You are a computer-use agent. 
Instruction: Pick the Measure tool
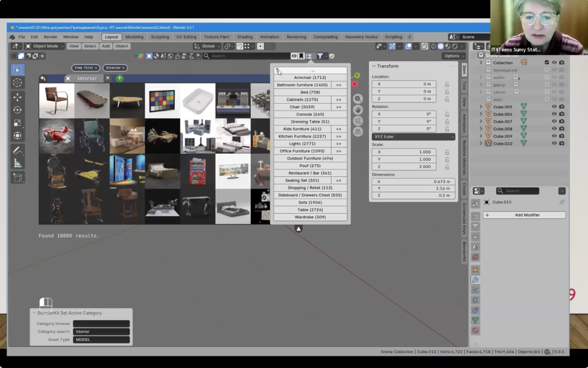17,163
